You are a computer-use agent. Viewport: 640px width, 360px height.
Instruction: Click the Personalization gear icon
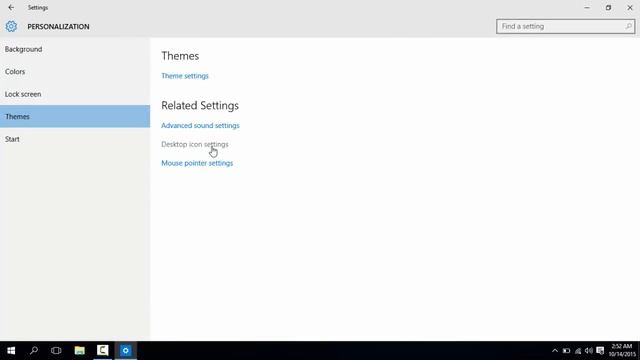11,27
